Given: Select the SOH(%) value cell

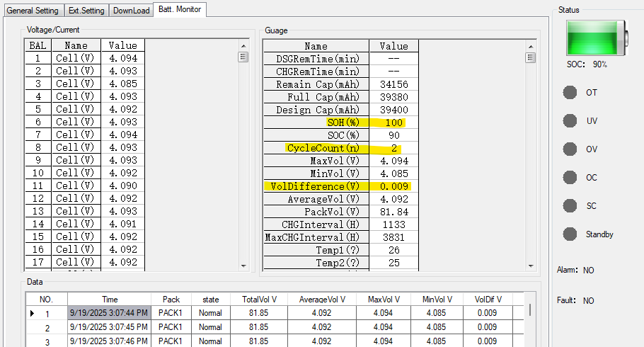Looking at the screenshot, I should click(393, 123).
